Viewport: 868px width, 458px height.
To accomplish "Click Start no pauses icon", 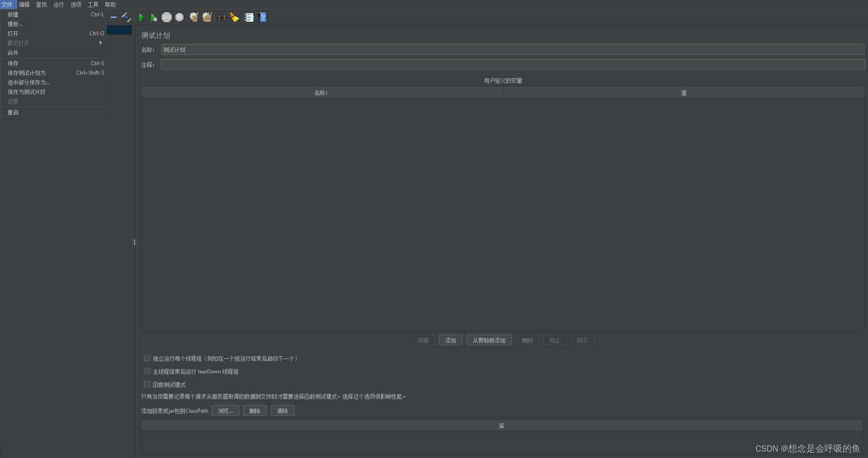I will pyautogui.click(x=154, y=17).
